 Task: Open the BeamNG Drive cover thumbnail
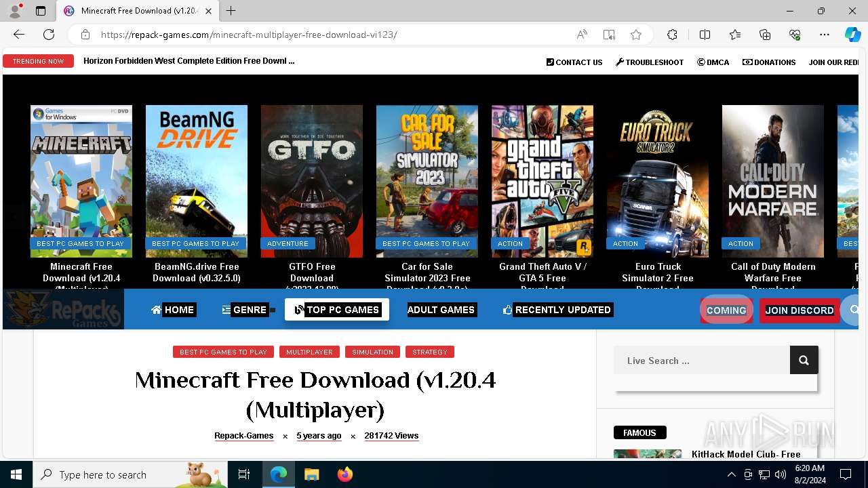(x=197, y=181)
